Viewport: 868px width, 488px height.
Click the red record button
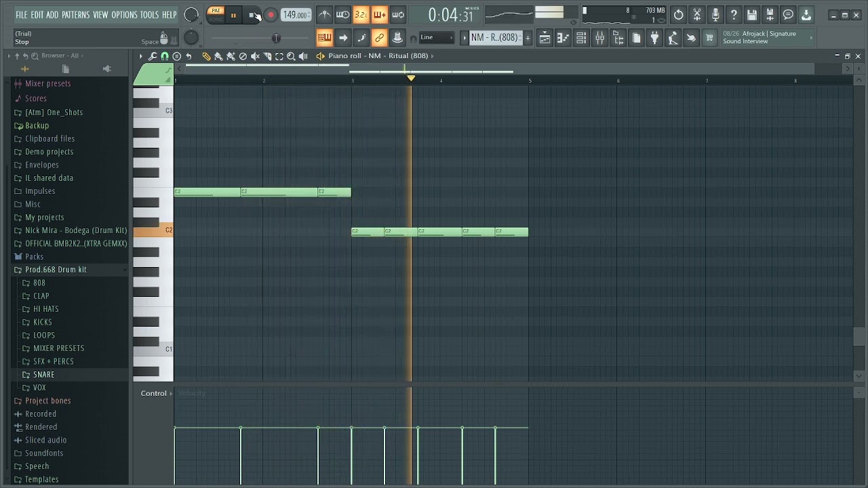[271, 15]
